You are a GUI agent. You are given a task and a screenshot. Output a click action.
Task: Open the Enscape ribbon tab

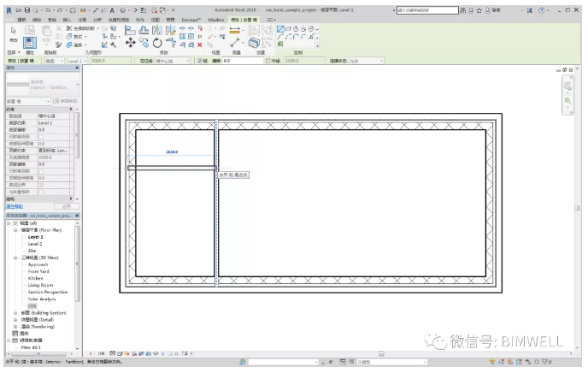[x=192, y=19]
